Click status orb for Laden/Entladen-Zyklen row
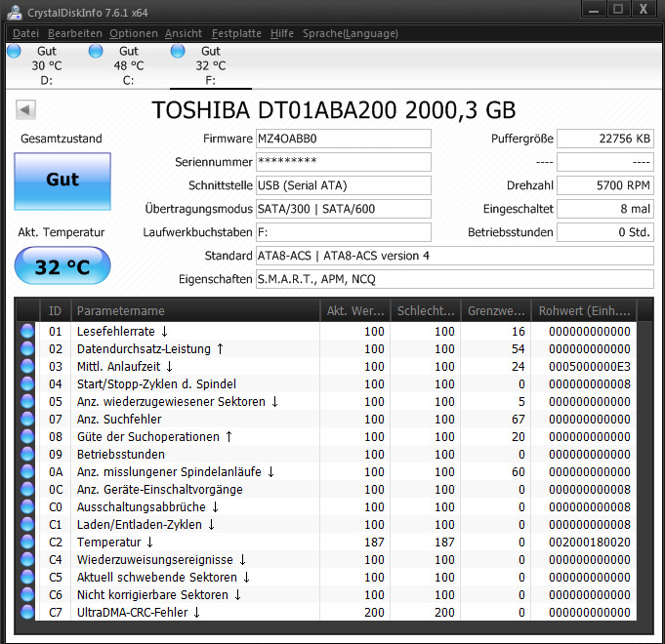 coord(27,525)
